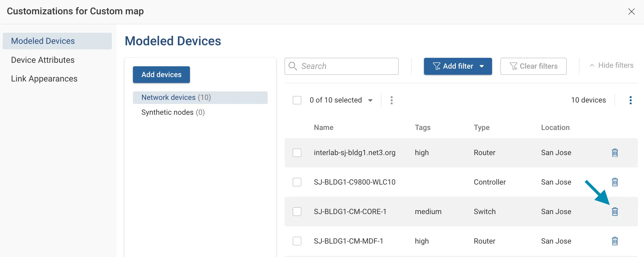Expand the '0 of 10 selected' dropdown arrow
644x257 pixels.
coord(370,100)
